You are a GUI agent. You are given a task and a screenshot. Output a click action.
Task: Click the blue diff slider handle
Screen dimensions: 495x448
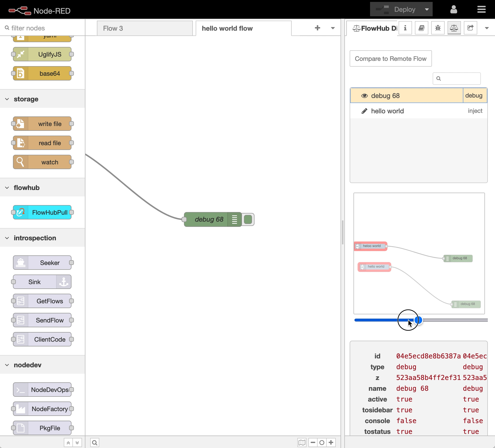[x=418, y=320]
